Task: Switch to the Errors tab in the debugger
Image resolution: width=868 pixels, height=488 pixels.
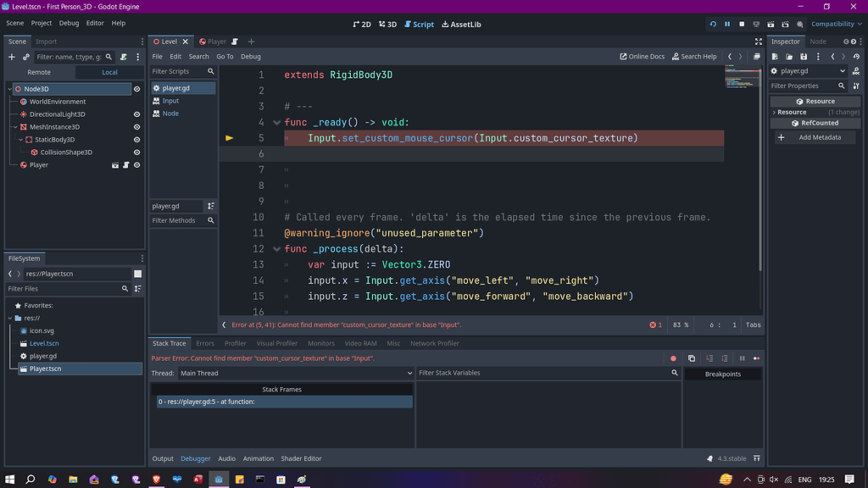Action: [204, 343]
